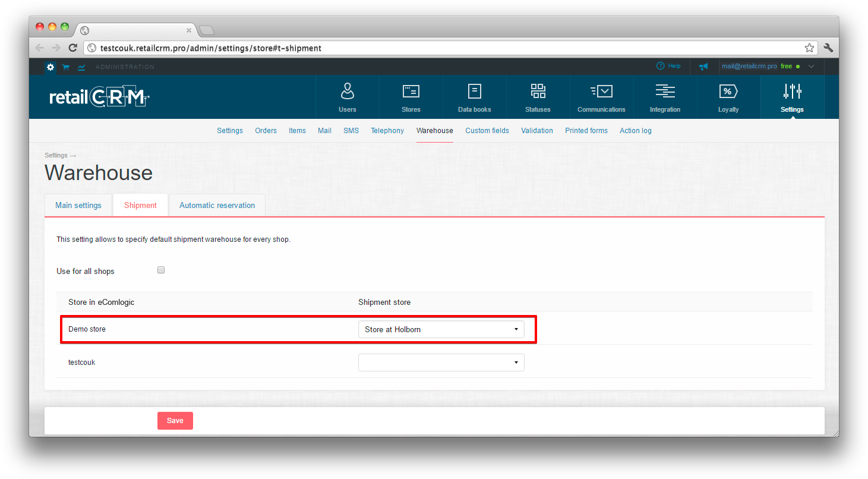Switch to the Main settings tab
The height and width of the screenshot is (479, 868).
[78, 205]
